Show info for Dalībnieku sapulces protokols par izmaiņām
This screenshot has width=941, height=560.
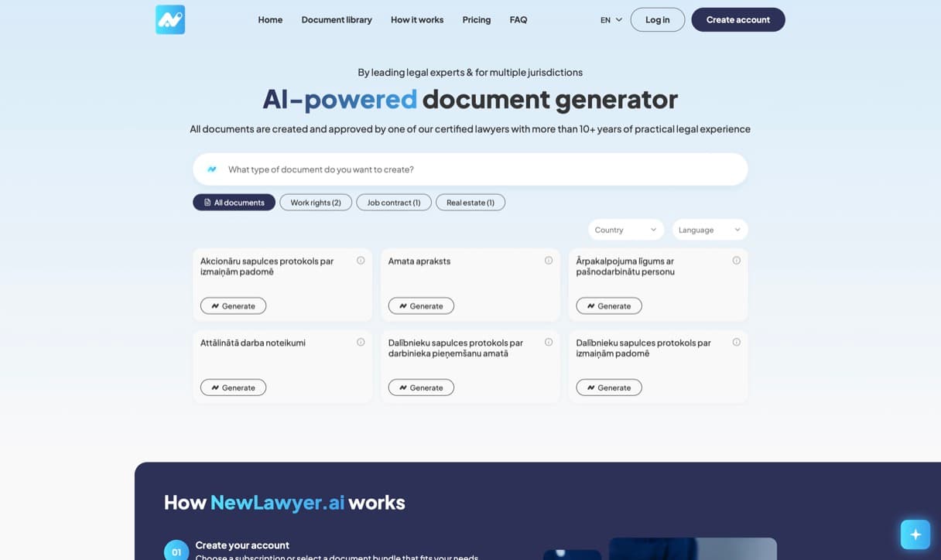(737, 342)
